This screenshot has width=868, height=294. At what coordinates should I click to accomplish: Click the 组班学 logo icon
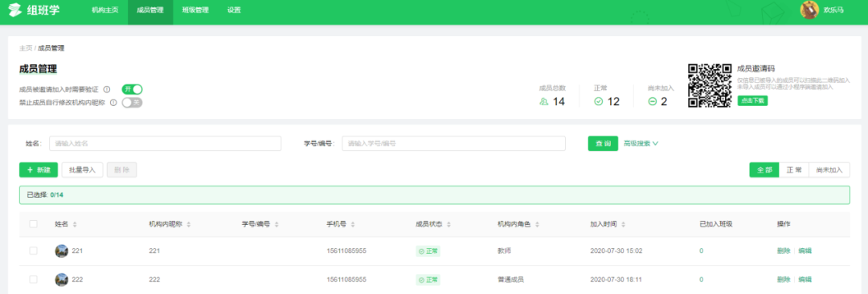pyautogui.click(x=15, y=10)
